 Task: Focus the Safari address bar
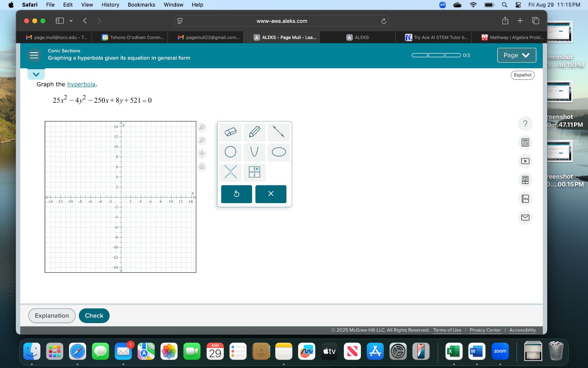pos(282,21)
